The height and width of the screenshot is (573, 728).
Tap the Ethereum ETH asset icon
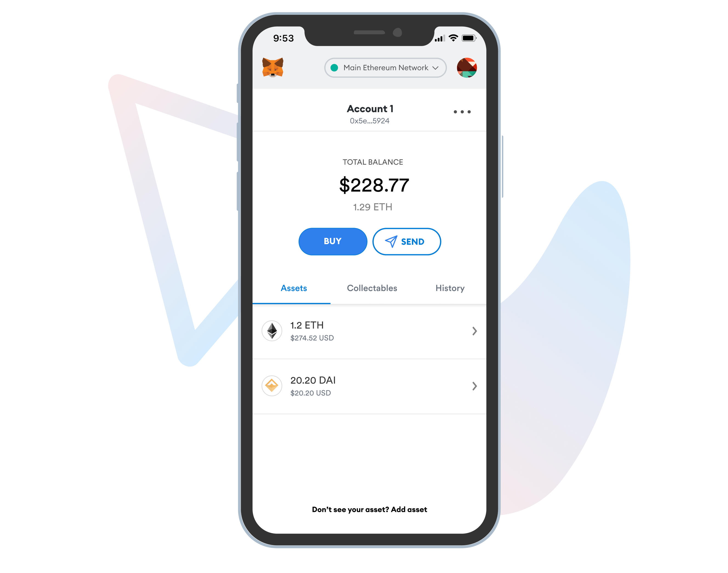[x=271, y=330]
